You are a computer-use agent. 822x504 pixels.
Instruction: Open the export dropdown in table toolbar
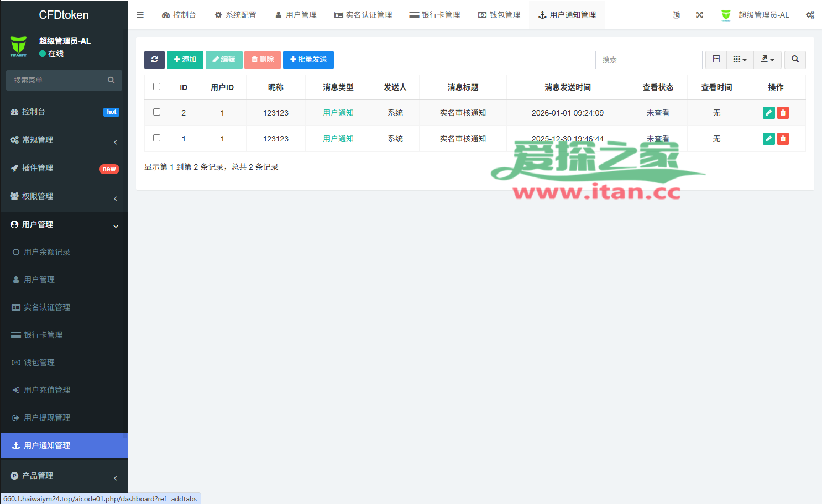click(x=767, y=60)
